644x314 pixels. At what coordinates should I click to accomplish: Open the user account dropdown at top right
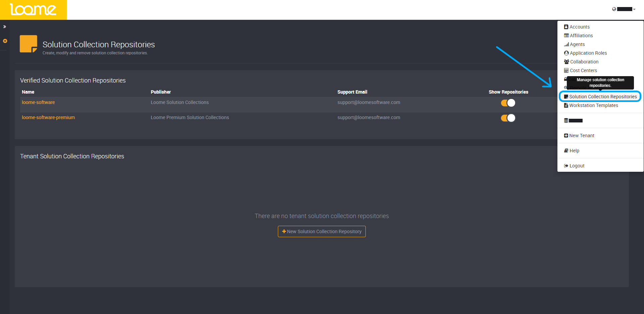[624, 9]
